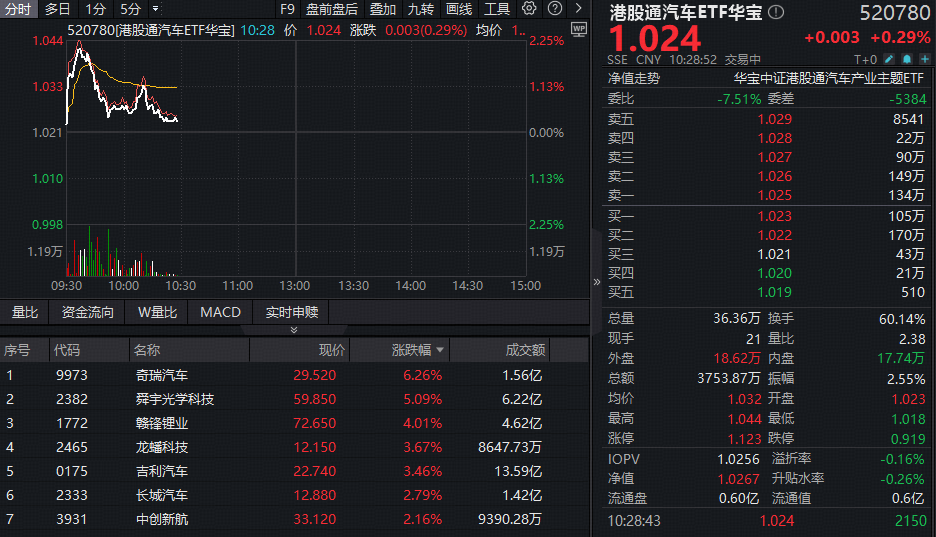Select the 5分 period tab

coord(130,9)
